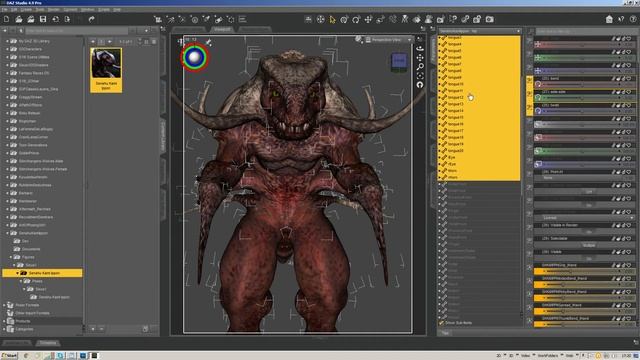Select the yellow arrow Node Selection tool
This screenshot has width=640, height=360.
pos(332,19)
